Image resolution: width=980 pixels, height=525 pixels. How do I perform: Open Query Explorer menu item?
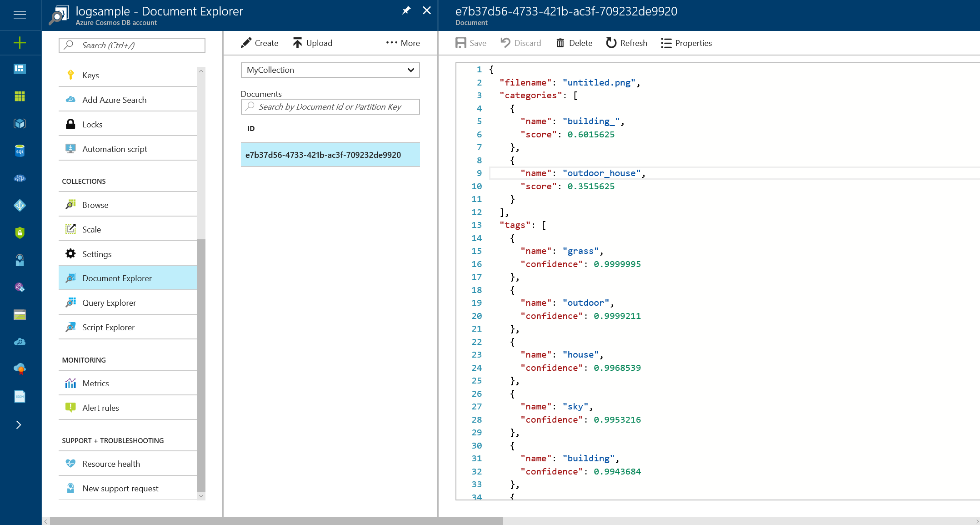[x=109, y=303]
